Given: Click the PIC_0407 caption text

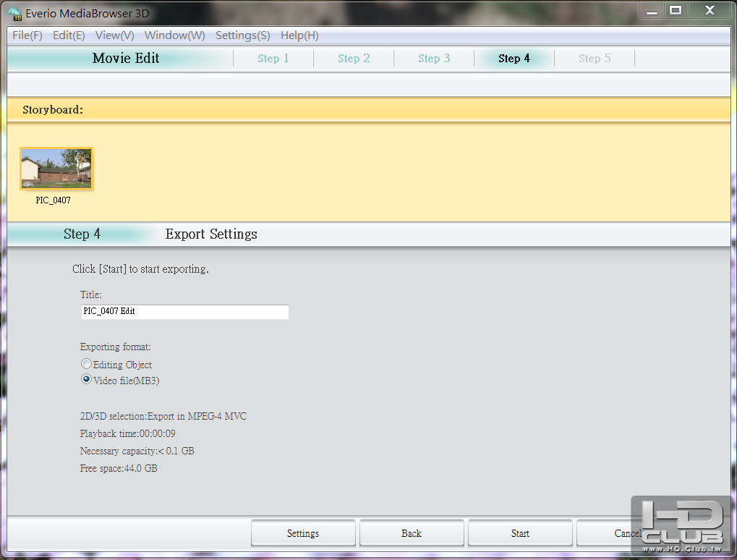Looking at the screenshot, I should coord(53,200).
